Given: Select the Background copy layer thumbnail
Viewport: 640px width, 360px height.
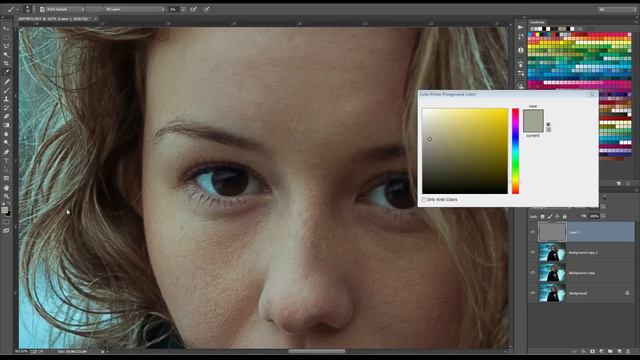Looking at the screenshot, I should click(x=552, y=273).
